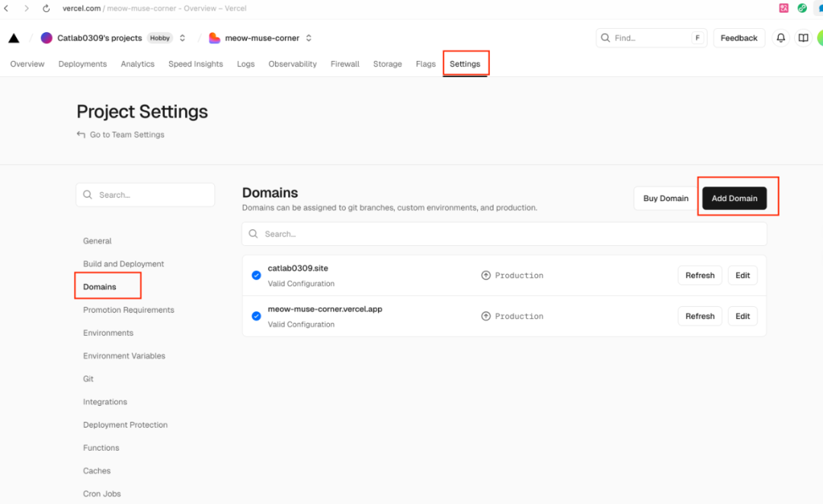
Task: Open Functions settings
Action: click(x=101, y=448)
